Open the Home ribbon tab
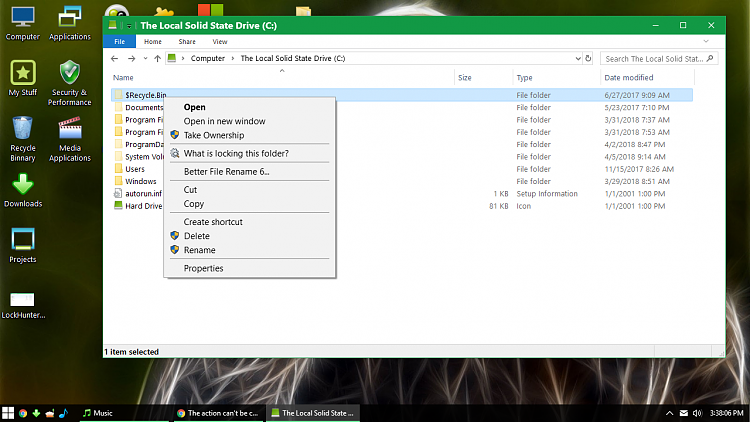Viewport: 750px width, 422px height. [153, 42]
